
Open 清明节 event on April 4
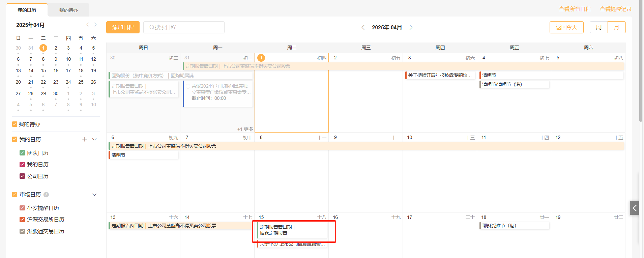point(551,75)
